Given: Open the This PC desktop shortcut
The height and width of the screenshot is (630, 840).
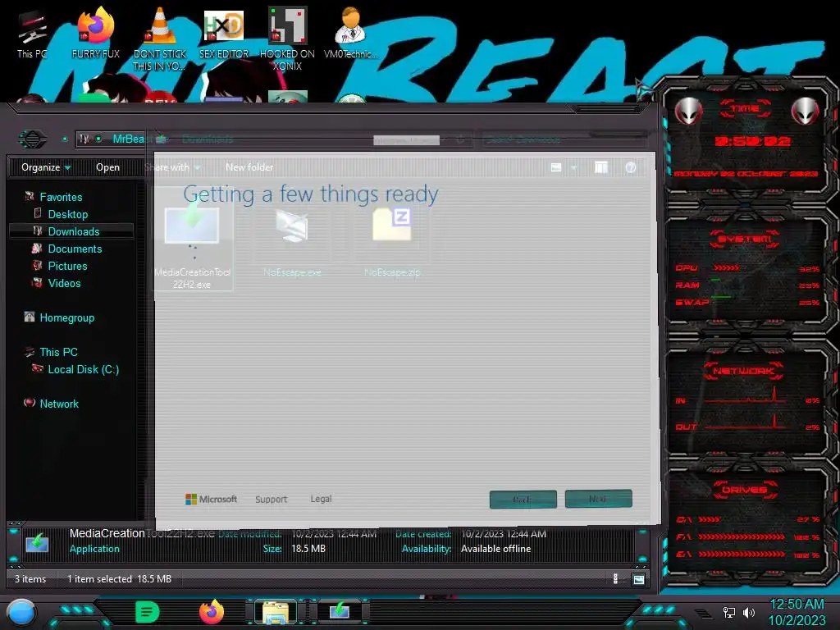Looking at the screenshot, I should (32, 33).
